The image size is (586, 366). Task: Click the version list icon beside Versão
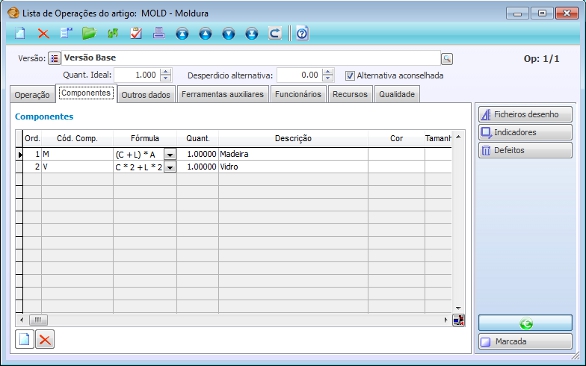pyautogui.click(x=55, y=58)
